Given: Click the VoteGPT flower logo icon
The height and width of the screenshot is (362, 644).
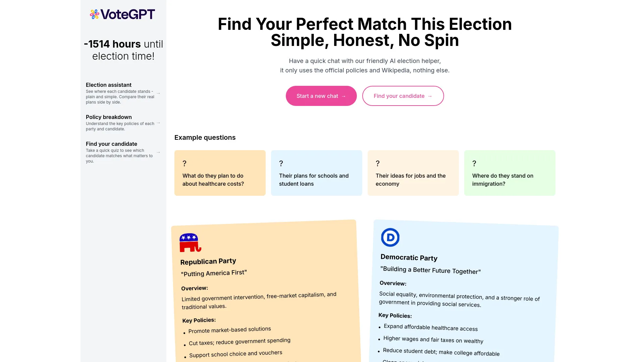Looking at the screenshot, I should click(94, 14).
